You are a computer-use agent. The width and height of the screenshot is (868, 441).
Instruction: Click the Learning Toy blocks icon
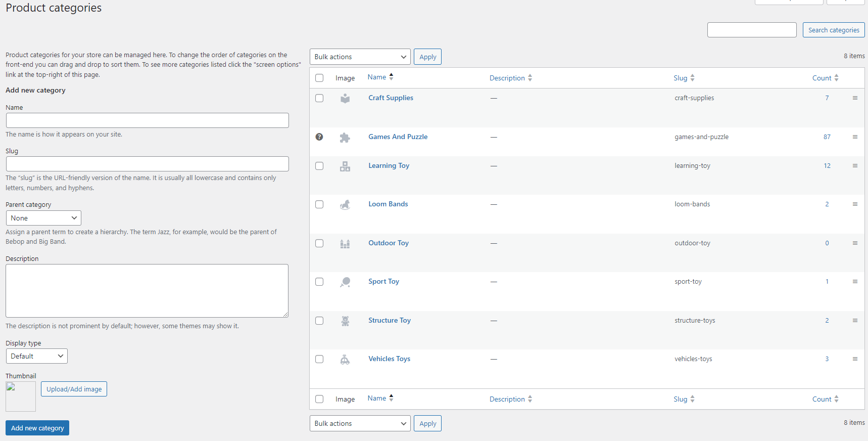point(345,166)
